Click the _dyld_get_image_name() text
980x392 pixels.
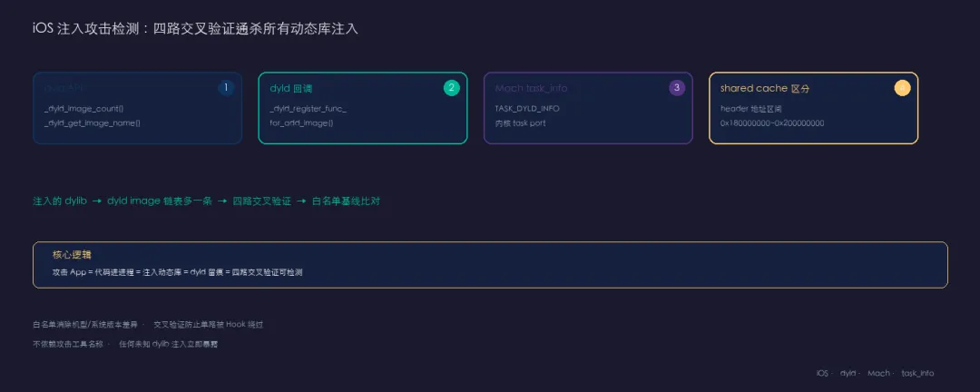93,123
